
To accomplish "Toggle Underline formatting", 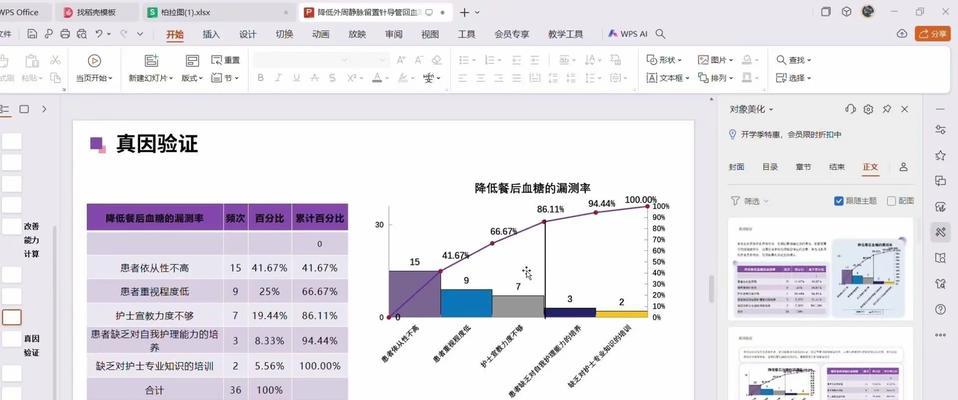I will pyautogui.click(x=296, y=78).
